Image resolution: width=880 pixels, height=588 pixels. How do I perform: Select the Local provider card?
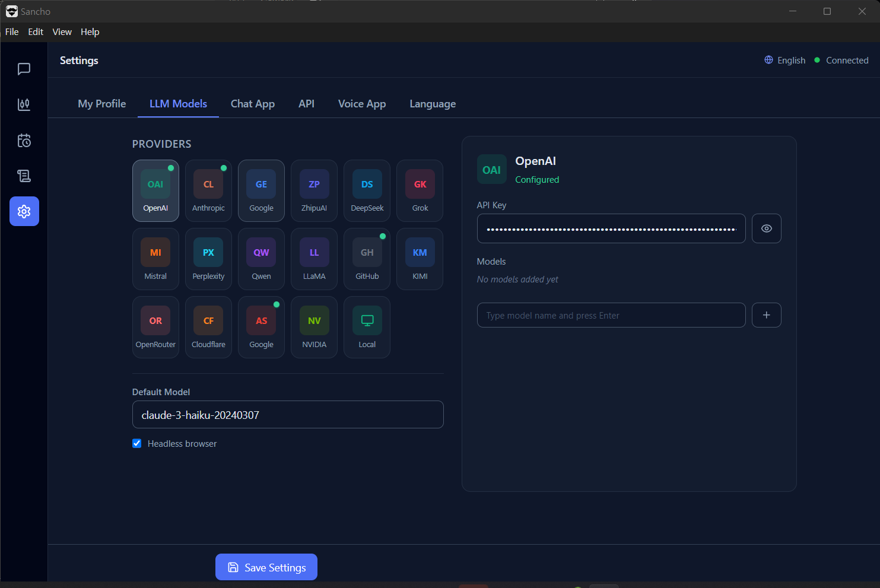(x=367, y=327)
